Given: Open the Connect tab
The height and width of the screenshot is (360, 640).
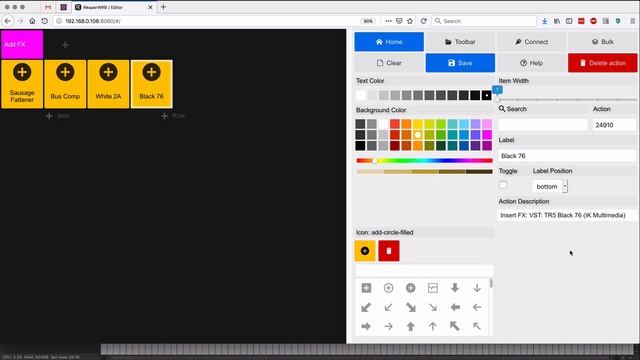Looking at the screenshot, I should [x=531, y=42].
